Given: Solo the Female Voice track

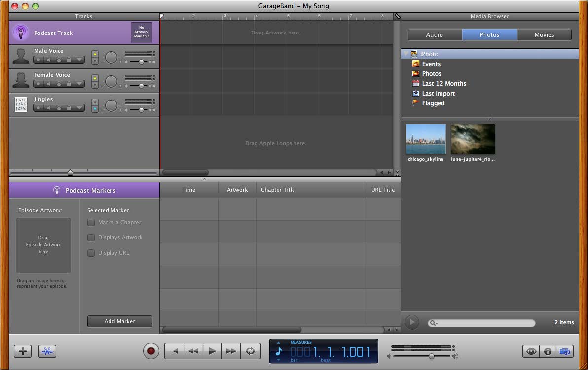Looking at the screenshot, I should point(59,84).
